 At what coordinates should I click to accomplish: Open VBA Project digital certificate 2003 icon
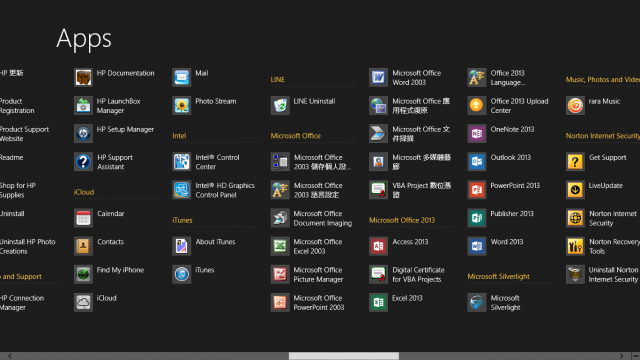click(378, 190)
